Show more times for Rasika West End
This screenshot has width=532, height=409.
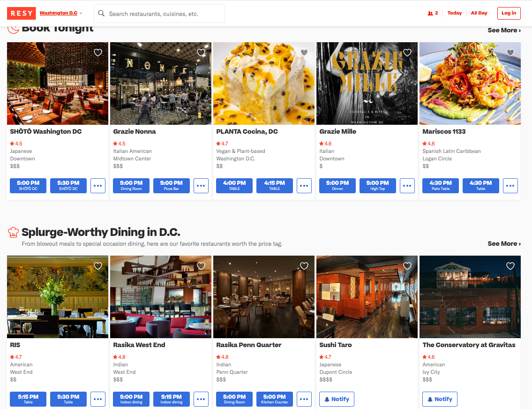(201, 399)
